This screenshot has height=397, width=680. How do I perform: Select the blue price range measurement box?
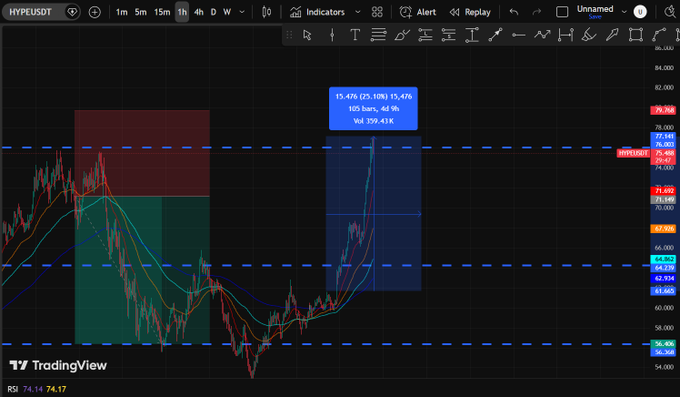(373, 213)
